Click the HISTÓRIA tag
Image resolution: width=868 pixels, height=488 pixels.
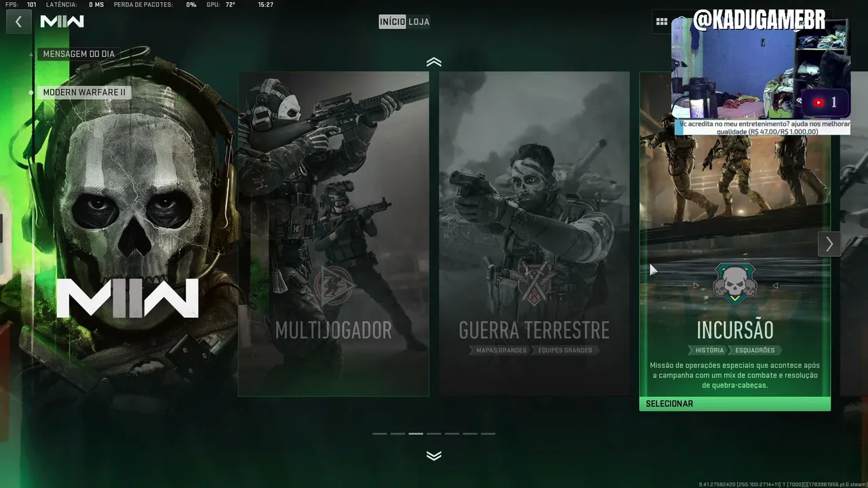tap(709, 350)
